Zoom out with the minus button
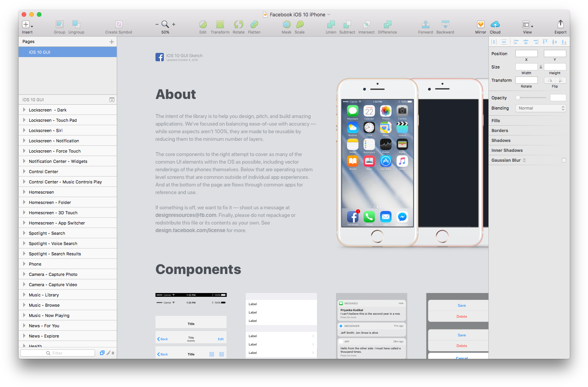Image resolution: width=588 pixels, height=387 pixels. 157,24
